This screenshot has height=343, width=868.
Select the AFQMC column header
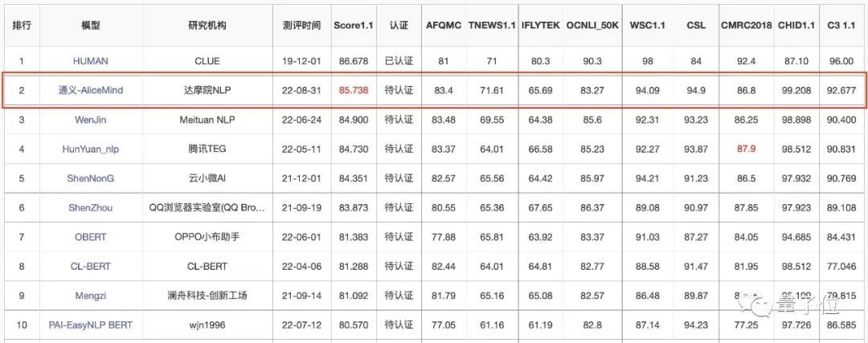coord(443,25)
